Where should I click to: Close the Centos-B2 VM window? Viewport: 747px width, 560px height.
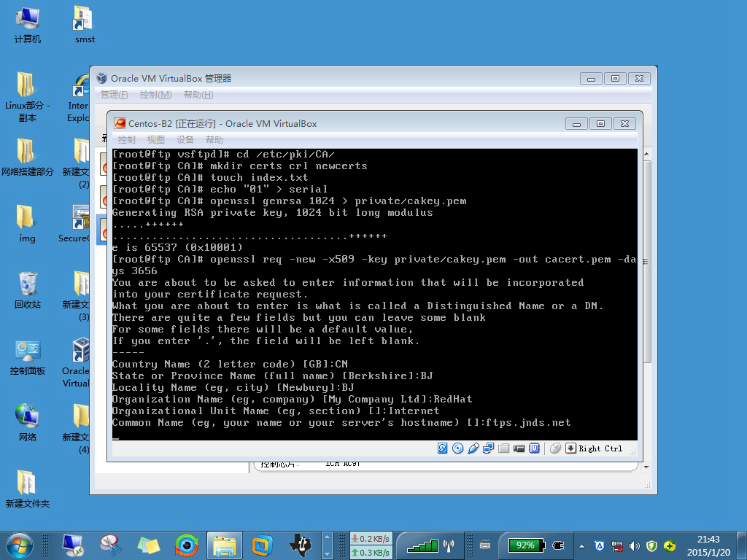coord(624,124)
